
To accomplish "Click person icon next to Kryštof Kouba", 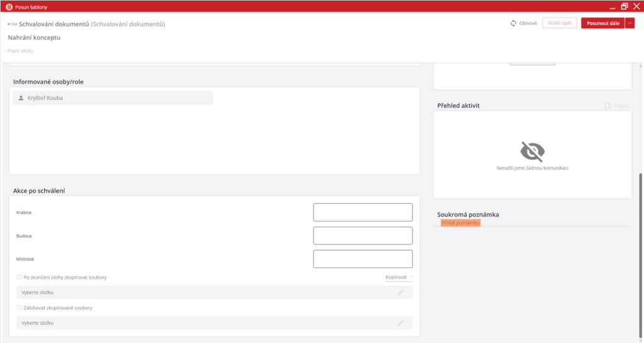I will (x=21, y=98).
